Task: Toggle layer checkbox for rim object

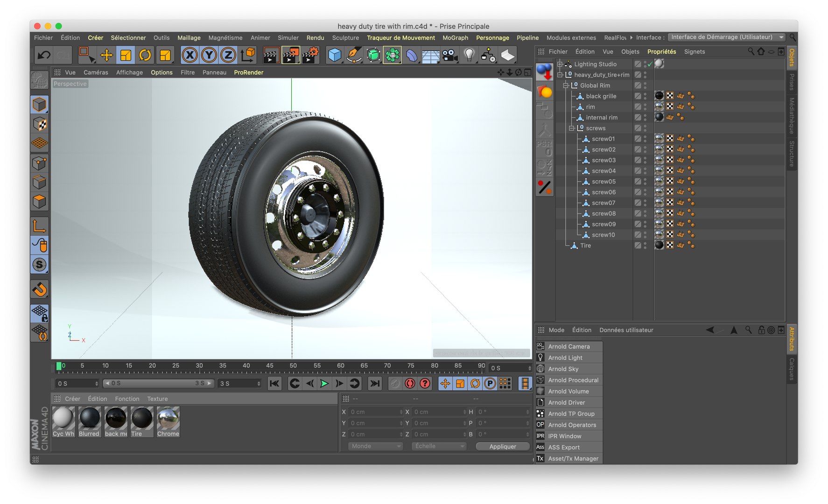Action: (638, 107)
